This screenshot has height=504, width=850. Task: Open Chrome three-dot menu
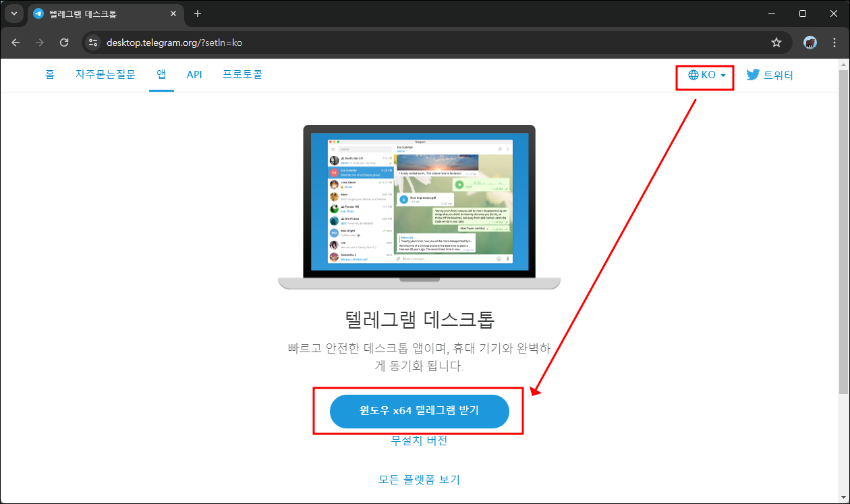click(834, 43)
